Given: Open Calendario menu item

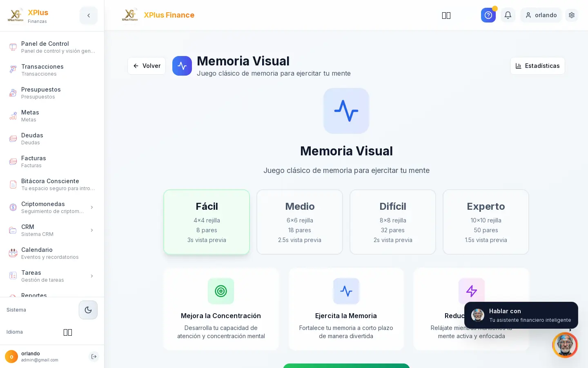Looking at the screenshot, I should tap(52, 253).
